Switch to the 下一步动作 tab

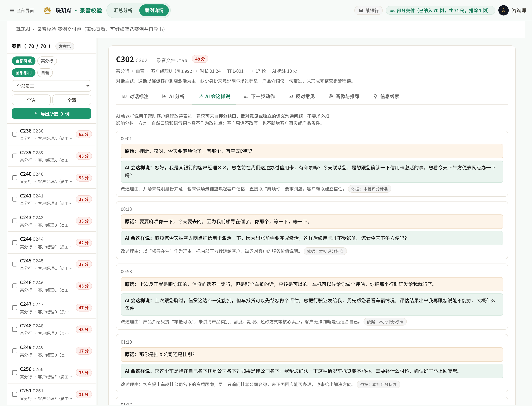pyautogui.click(x=259, y=96)
